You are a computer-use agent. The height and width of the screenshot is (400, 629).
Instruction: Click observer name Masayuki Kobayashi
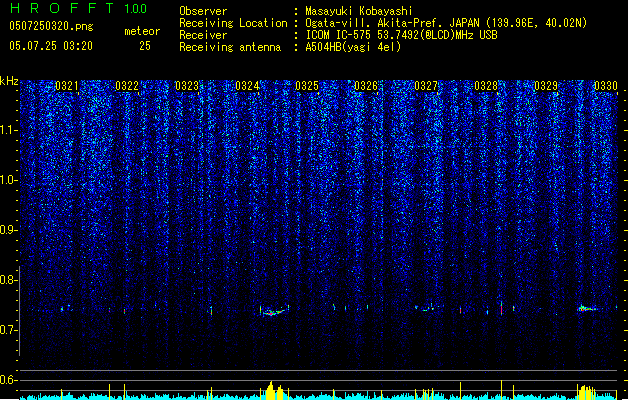[x=359, y=11]
